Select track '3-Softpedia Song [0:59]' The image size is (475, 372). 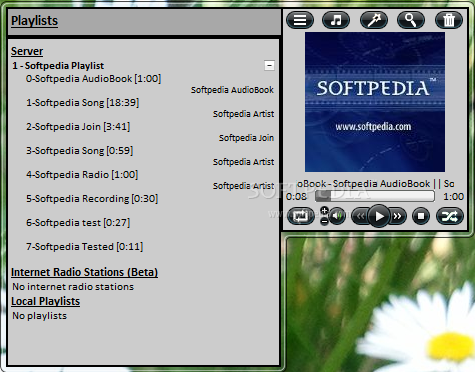tap(80, 151)
